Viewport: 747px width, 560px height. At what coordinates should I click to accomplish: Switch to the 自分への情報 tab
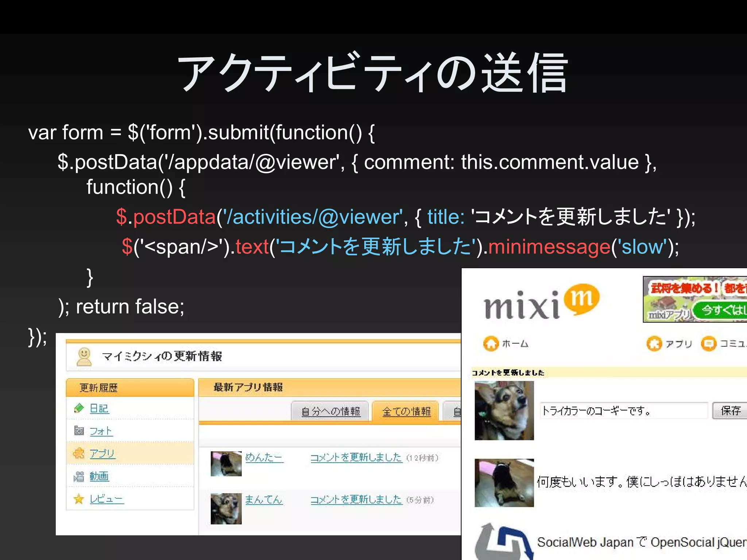[330, 411]
